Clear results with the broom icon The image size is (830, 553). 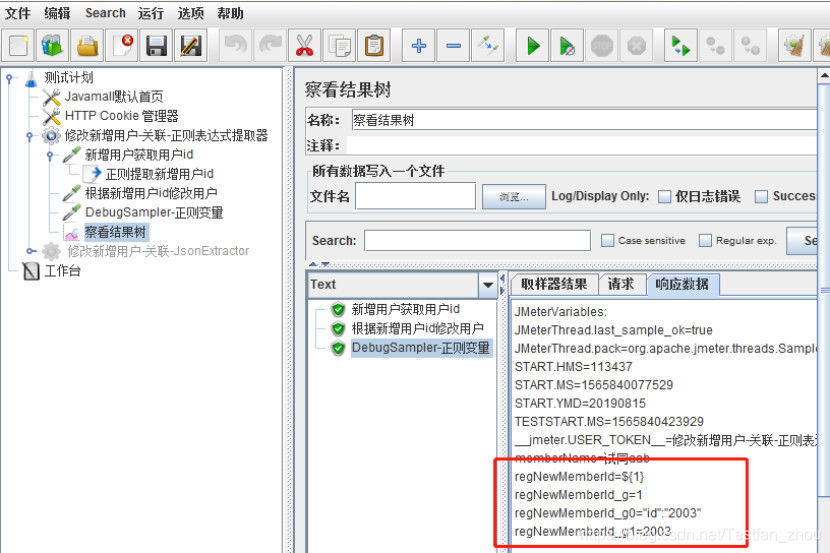pos(795,46)
